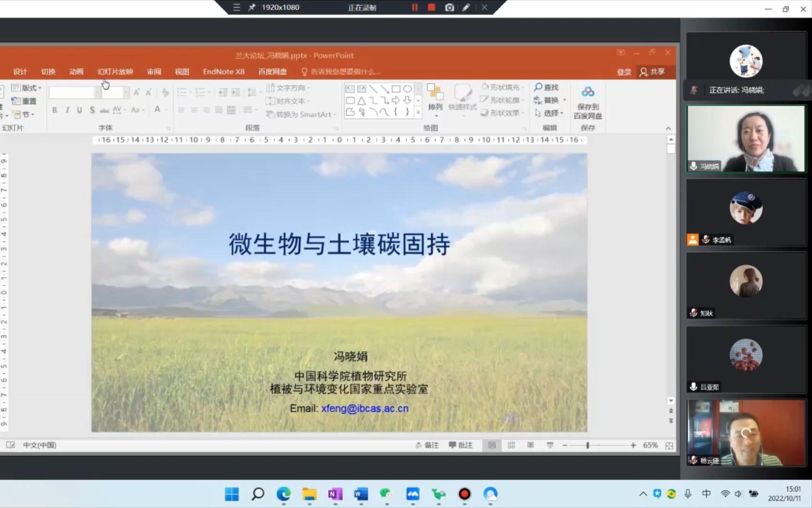Screen dimensions: 812x508
Task: Open the 排列 arrange menu
Action: 435,99
